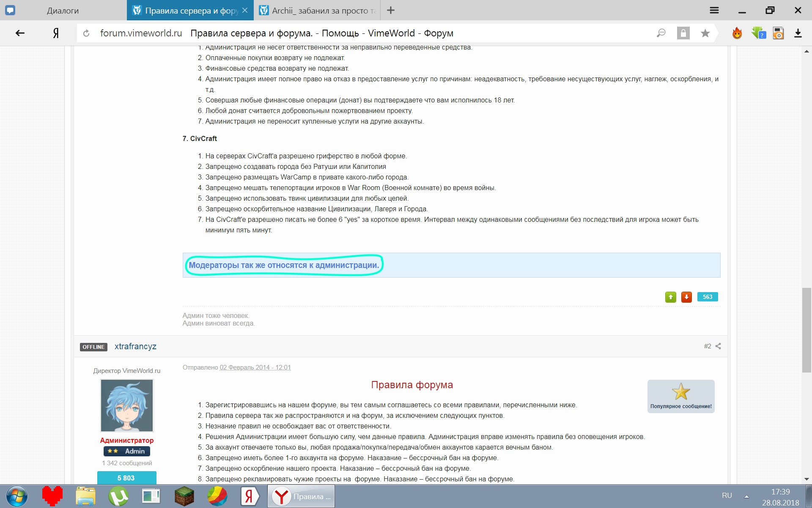Click the Admin rank badge with stars
This screenshot has height=508, width=812.
click(127, 451)
